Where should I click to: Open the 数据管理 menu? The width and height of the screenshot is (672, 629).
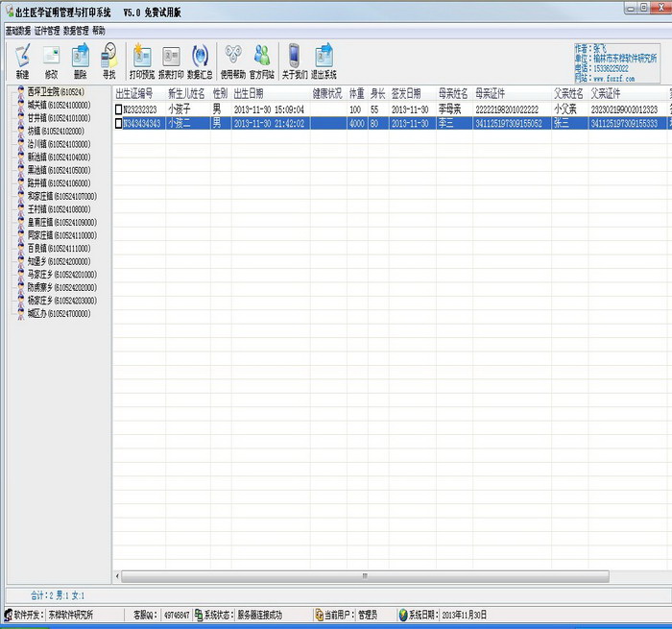pyautogui.click(x=76, y=31)
